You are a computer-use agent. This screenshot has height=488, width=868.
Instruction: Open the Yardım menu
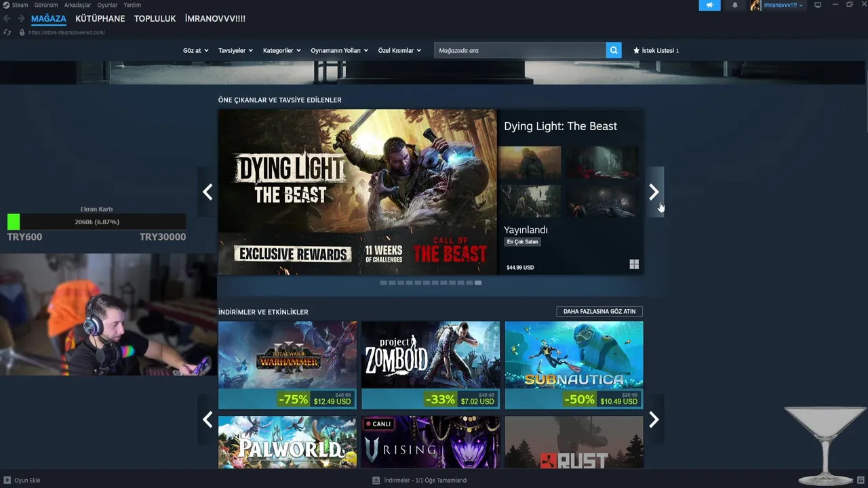click(x=132, y=5)
